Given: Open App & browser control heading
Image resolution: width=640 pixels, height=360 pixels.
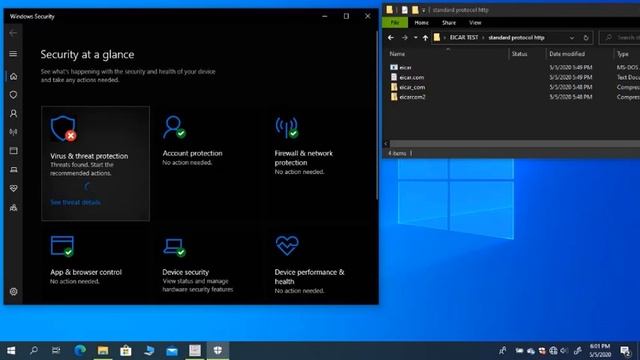Looking at the screenshot, I should coord(86,272).
